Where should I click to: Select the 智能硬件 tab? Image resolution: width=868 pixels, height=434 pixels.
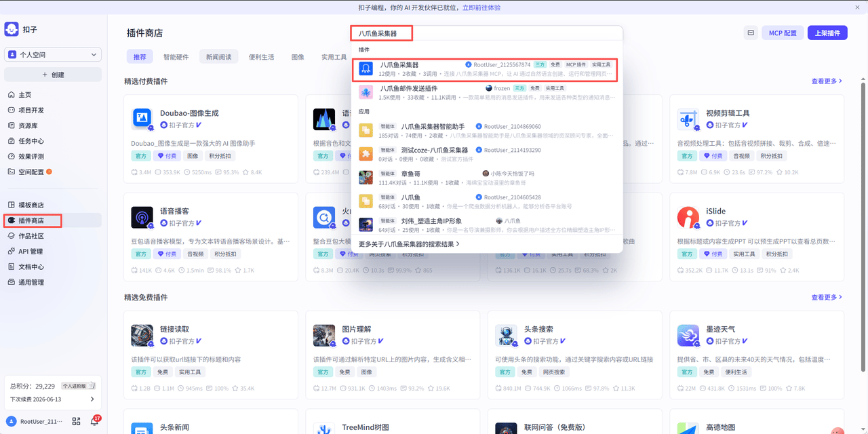pyautogui.click(x=176, y=57)
